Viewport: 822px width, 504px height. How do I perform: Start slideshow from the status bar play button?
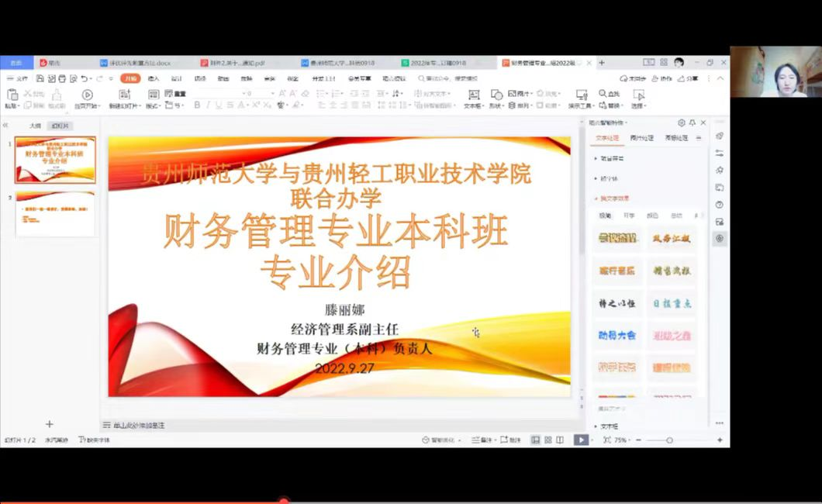[x=581, y=440]
